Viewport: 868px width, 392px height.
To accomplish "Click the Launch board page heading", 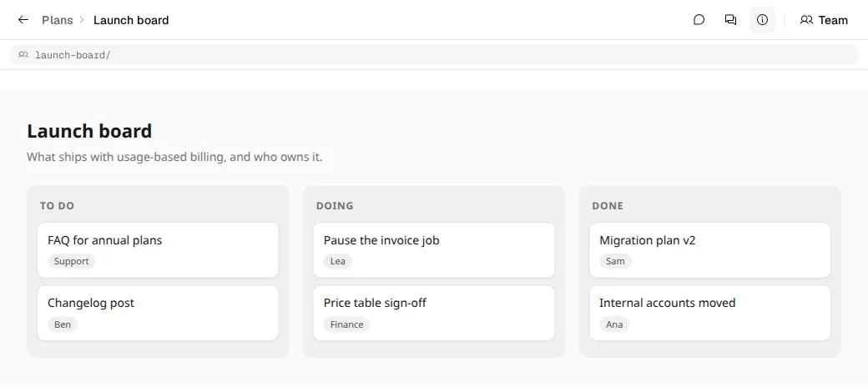I will click(x=89, y=131).
